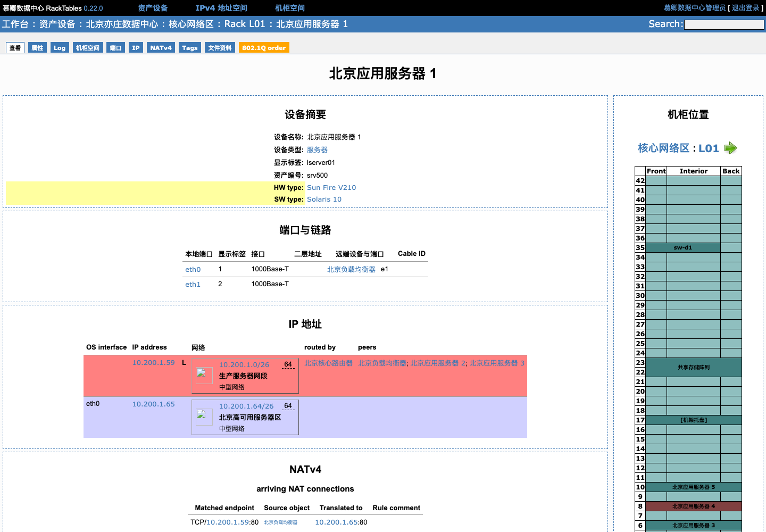The height and width of the screenshot is (532, 766).
Task: Click the eth0 port link
Action: [193, 270]
